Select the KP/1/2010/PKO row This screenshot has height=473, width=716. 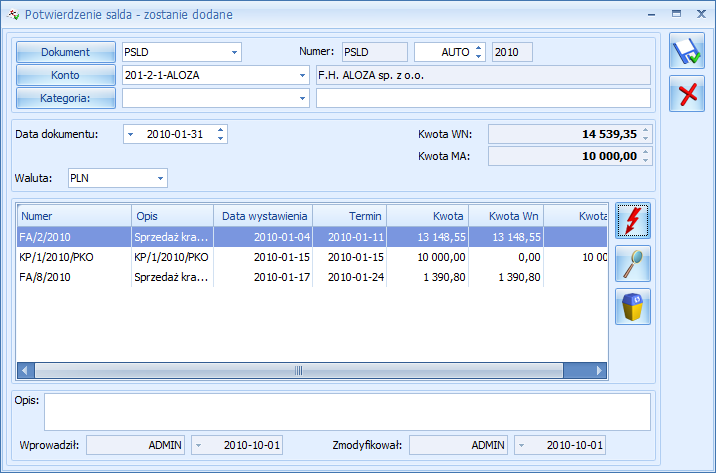[x=312, y=257]
